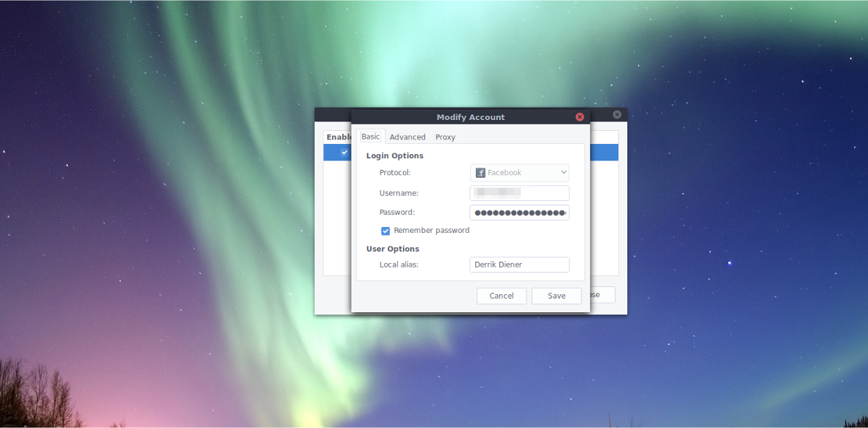
Task: Toggle the Remember password checkbox
Action: (x=386, y=231)
